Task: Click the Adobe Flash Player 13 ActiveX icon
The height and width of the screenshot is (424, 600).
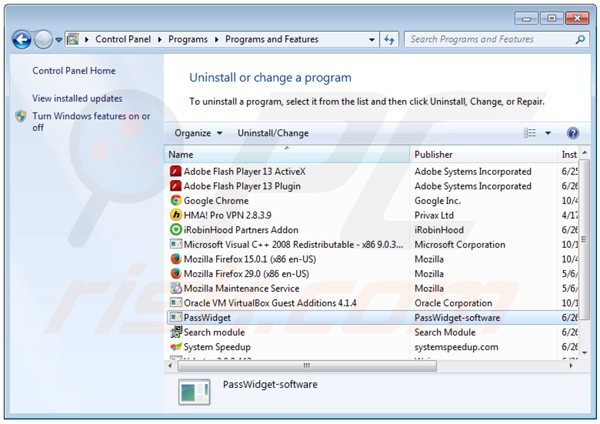Action: (176, 171)
